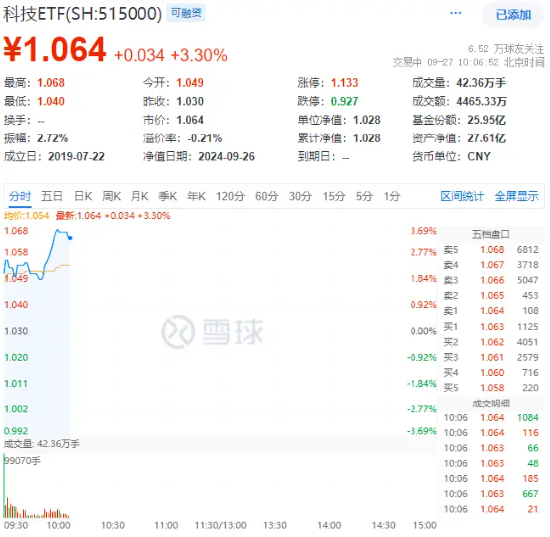
Task: Click the 最低 value 1.040
Action: point(51,102)
